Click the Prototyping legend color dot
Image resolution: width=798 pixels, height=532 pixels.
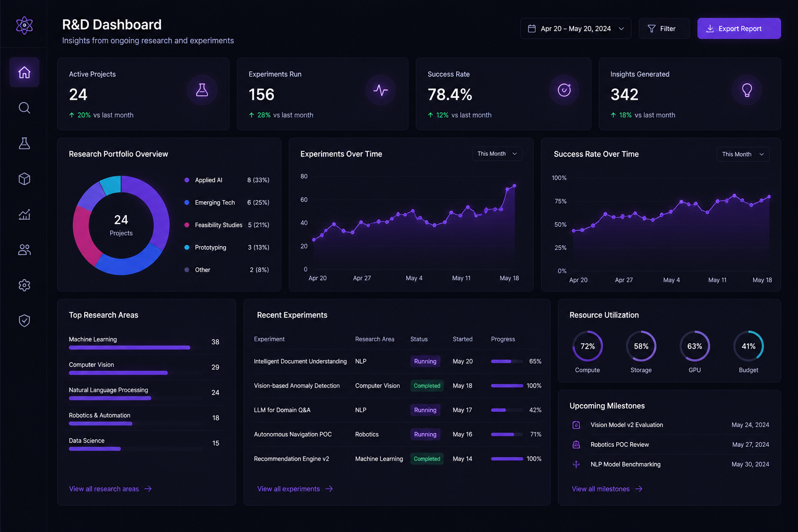pos(187,247)
